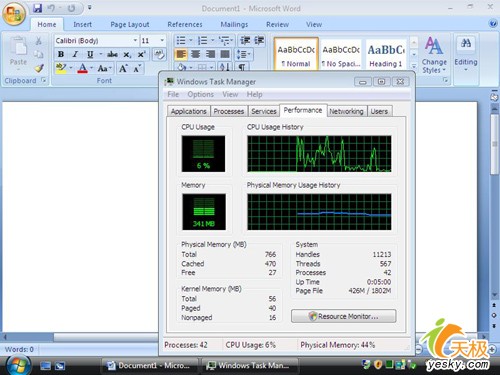The width and height of the screenshot is (500, 375).
Task: Grow the font size
Action: 123,68
